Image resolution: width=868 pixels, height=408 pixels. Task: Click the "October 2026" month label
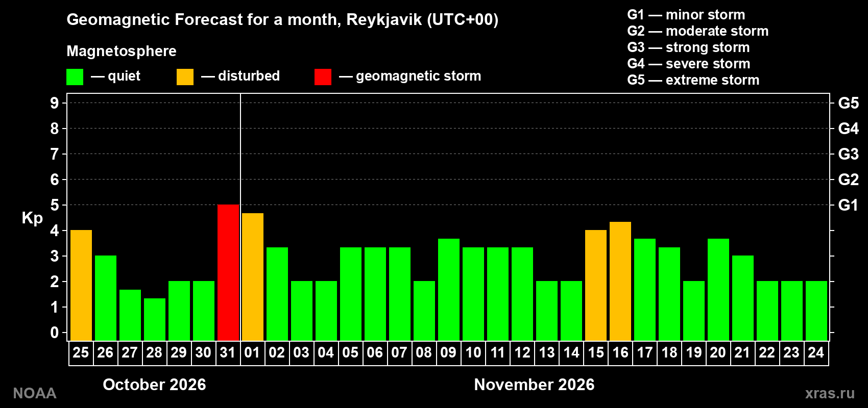155,385
